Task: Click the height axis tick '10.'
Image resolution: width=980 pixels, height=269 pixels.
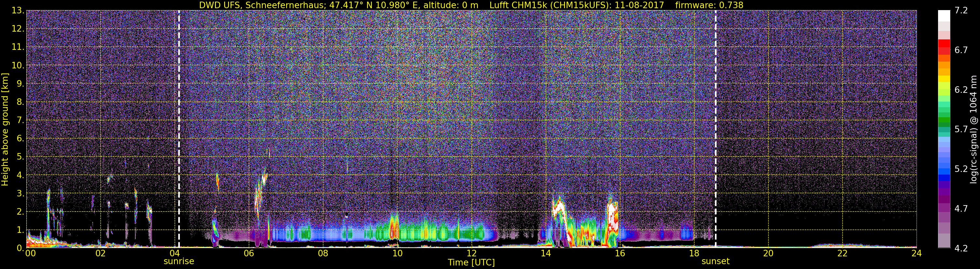Action: click(x=18, y=65)
